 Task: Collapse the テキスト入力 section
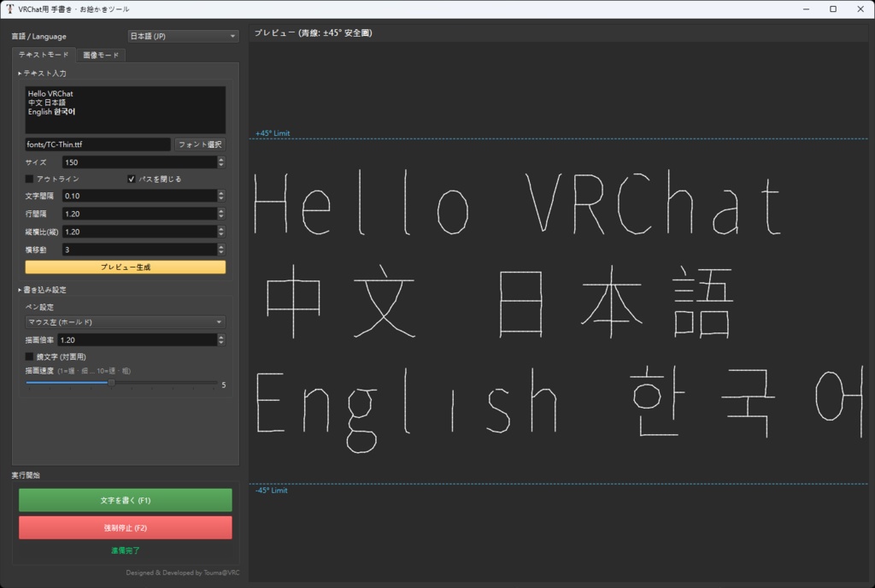[x=38, y=73]
